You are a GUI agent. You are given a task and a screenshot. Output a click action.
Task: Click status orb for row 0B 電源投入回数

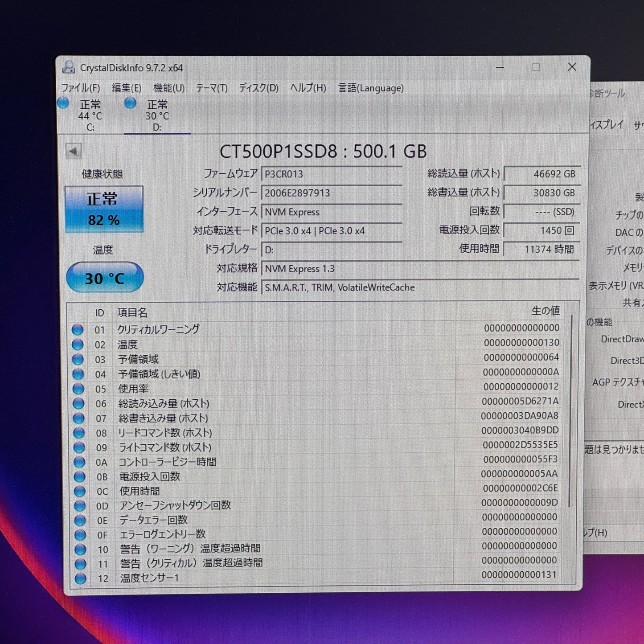(x=79, y=476)
